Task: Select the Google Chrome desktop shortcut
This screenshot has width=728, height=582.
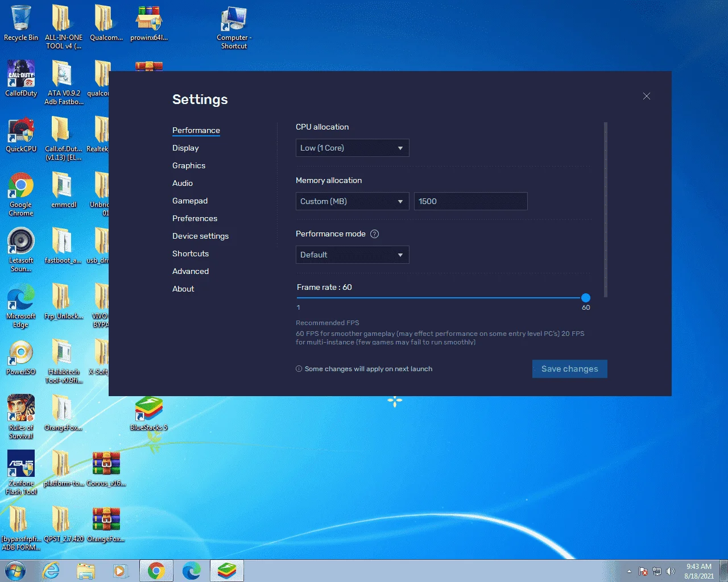Action: tap(21, 194)
